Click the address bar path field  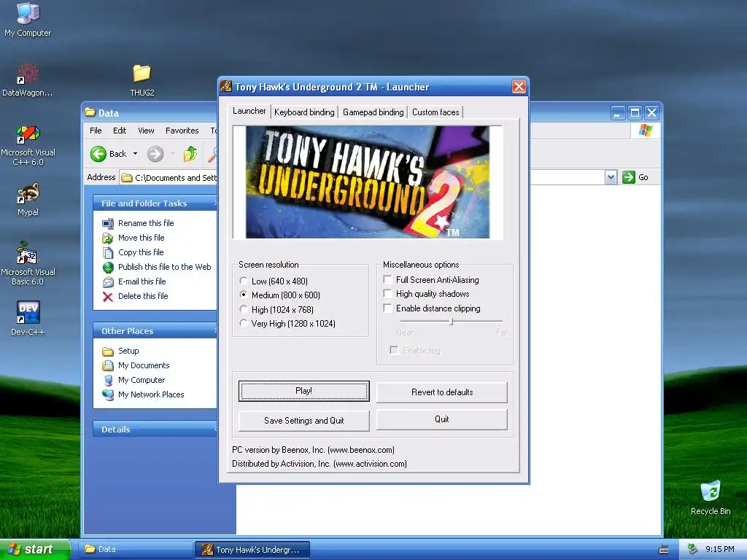(169, 178)
